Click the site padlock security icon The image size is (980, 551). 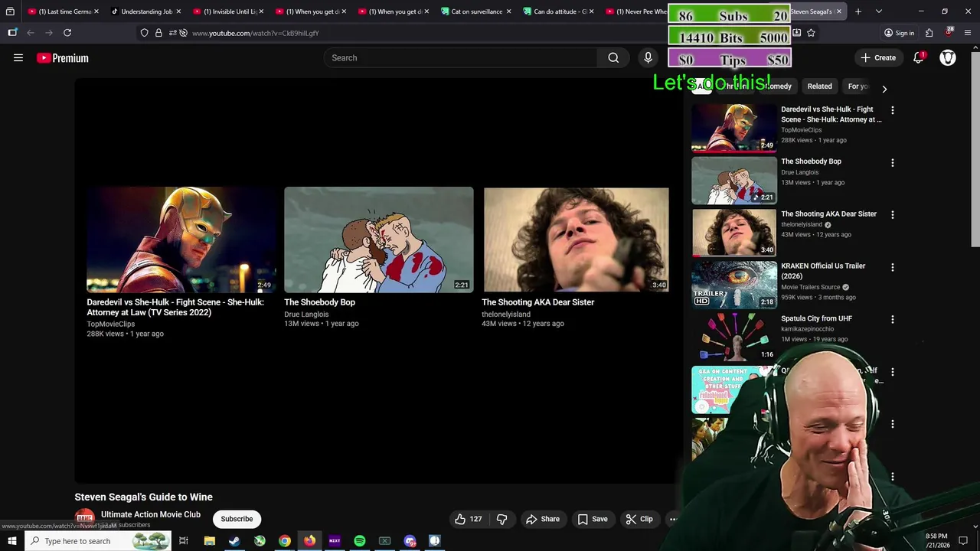coord(158,33)
